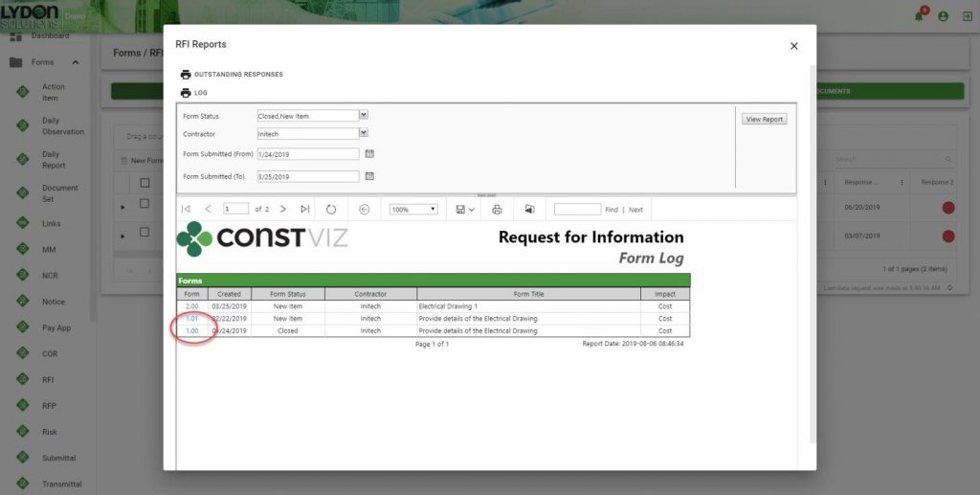Click the print report icon in toolbar
This screenshot has width=980, height=495.
(x=497, y=209)
